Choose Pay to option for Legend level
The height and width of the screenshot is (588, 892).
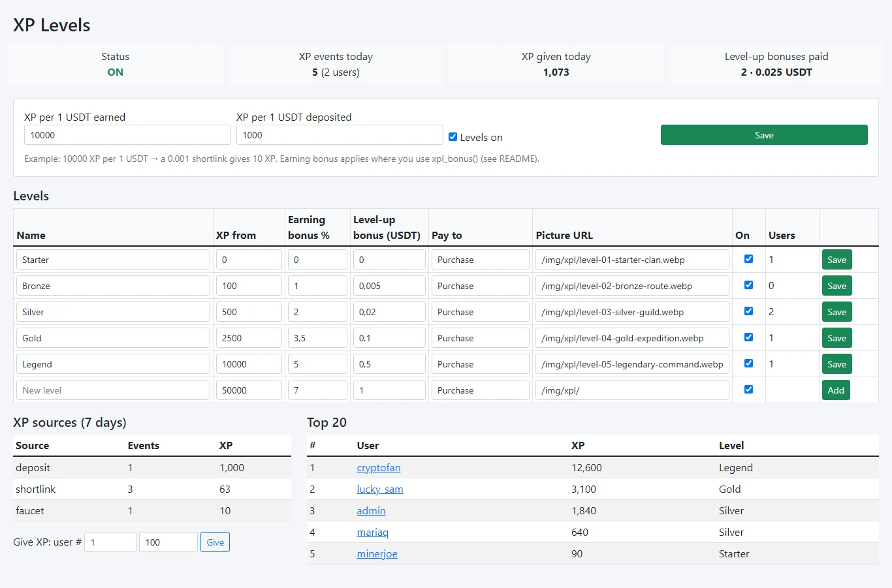(481, 364)
